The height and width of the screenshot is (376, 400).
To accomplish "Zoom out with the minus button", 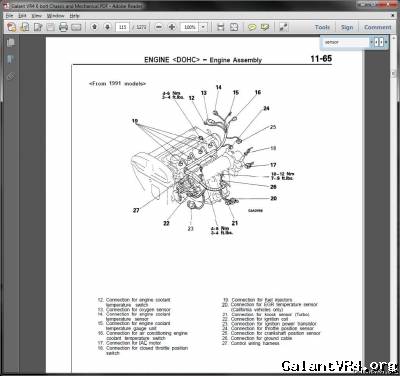I will click(159, 27).
